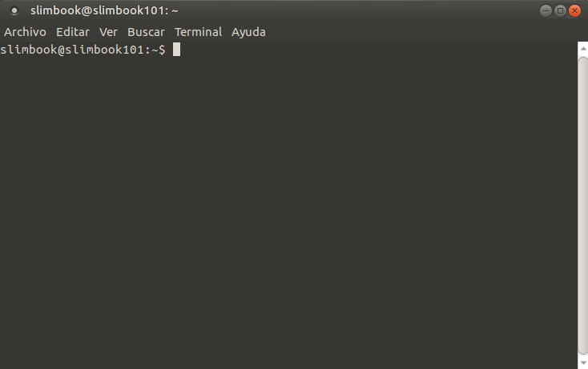
Task: Click empty menu bar space right of Ayuda
Action: coord(417,32)
